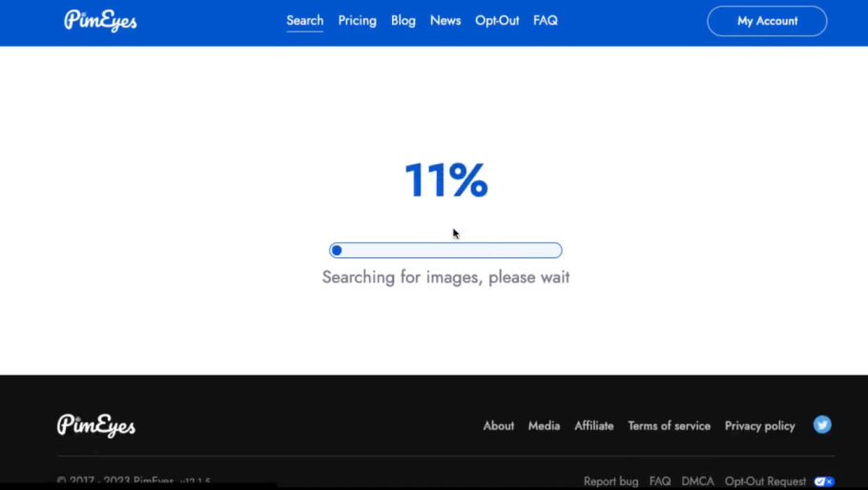Image resolution: width=868 pixels, height=490 pixels.
Task: Click the Report bug link
Action: (x=610, y=481)
